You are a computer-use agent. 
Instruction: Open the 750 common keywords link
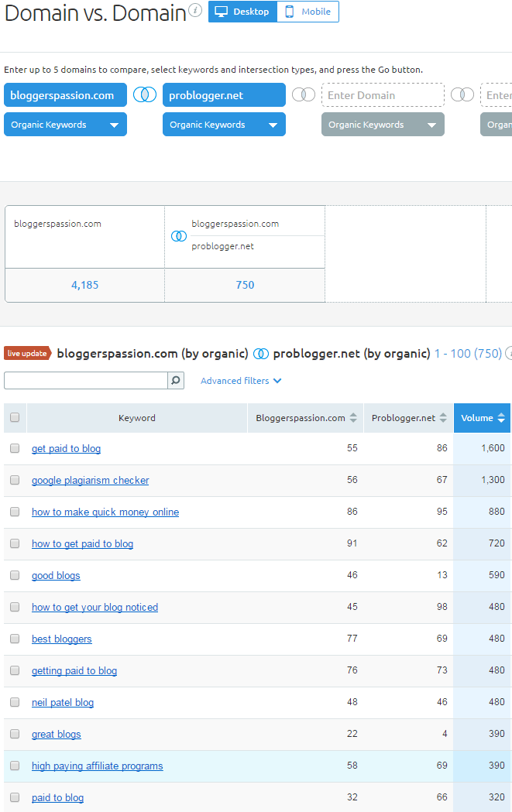pyautogui.click(x=245, y=285)
